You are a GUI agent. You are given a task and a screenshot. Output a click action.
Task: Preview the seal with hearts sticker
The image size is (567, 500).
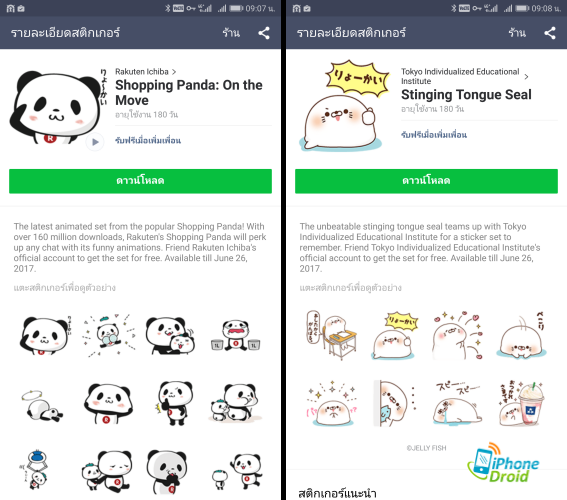pyautogui.click(x=457, y=335)
